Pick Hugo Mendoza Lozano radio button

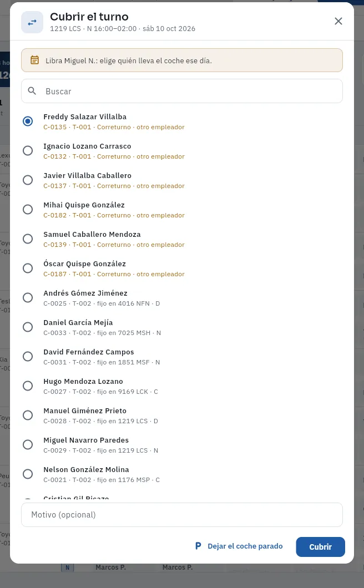[28, 386]
